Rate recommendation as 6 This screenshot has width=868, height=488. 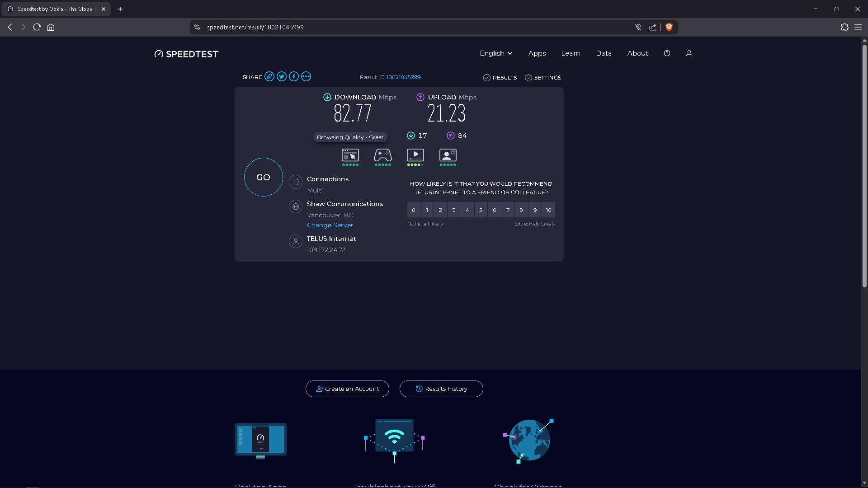coord(495,210)
